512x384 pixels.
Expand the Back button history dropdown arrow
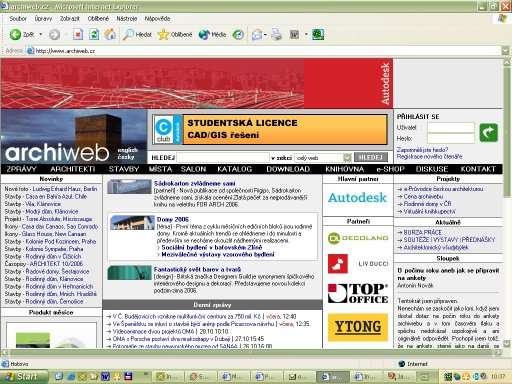point(41,34)
